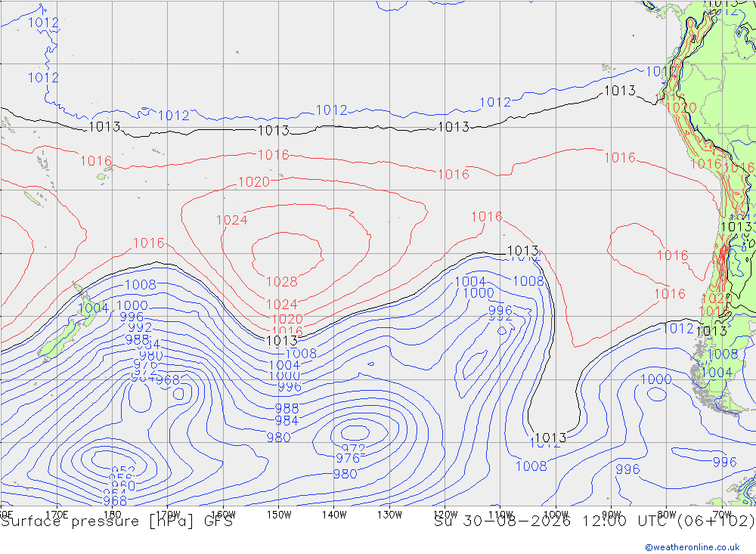Click the red 1020 label over the Peruvian Andes

(681, 107)
